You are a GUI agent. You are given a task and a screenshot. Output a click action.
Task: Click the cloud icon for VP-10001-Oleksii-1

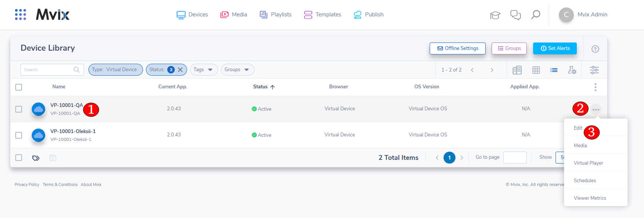38,135
